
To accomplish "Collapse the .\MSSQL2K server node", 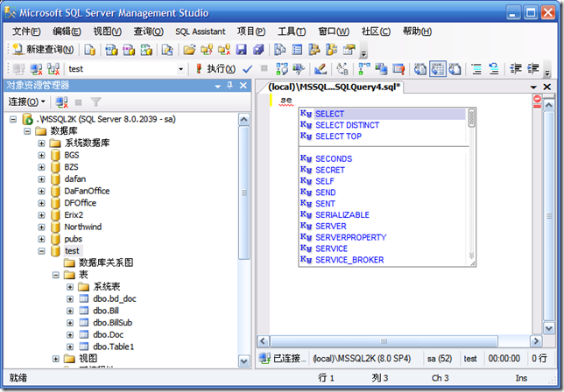I will coord(13,119).
